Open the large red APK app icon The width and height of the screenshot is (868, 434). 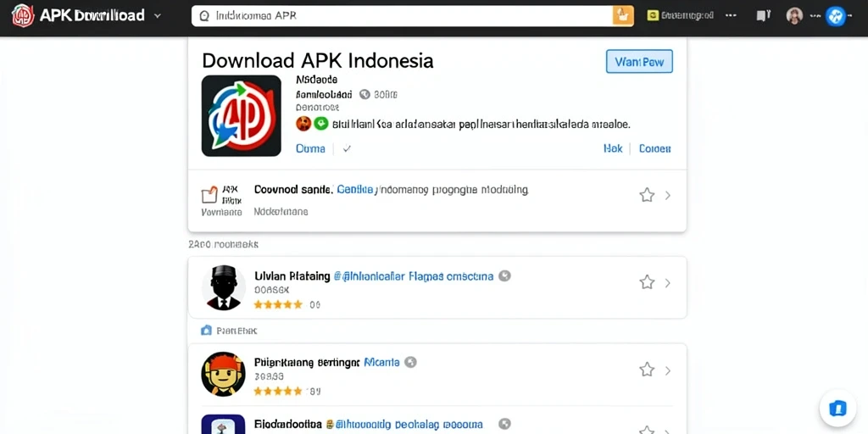click(x=242, y=115)
